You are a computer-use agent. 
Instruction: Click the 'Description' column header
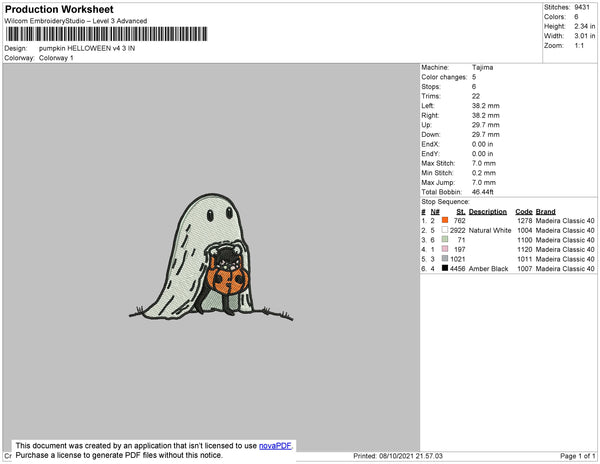[x=488, y=212]
